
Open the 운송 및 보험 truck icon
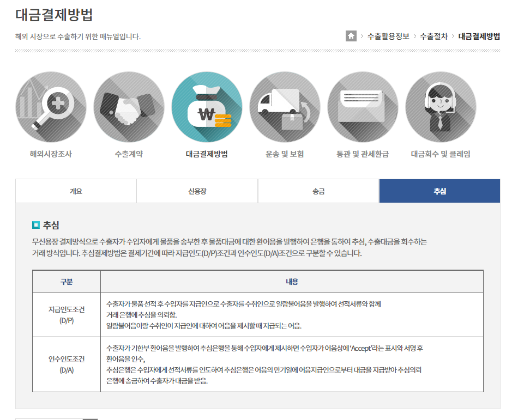(x=285, y=107)
